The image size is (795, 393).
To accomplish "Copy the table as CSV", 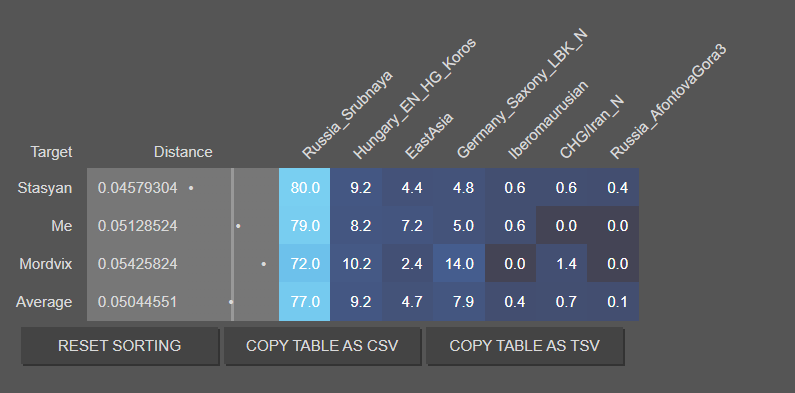I will pos(322,346).
